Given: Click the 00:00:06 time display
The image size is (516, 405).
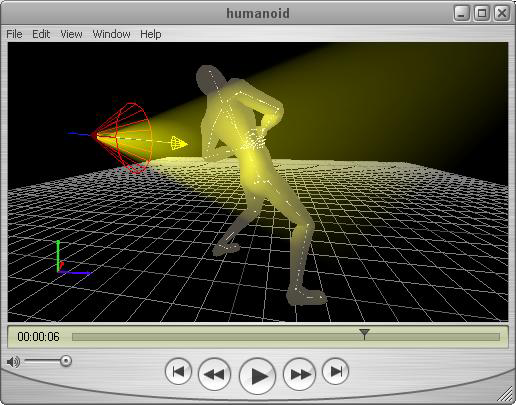Looking at the screenshot, I should (x=38, y=337).
